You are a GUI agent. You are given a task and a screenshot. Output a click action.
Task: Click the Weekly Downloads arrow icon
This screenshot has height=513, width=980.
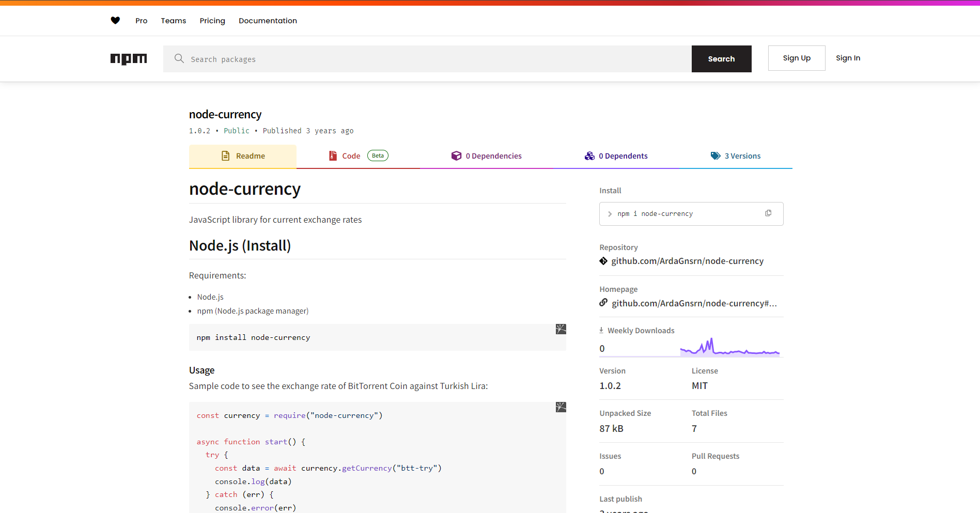601,330
